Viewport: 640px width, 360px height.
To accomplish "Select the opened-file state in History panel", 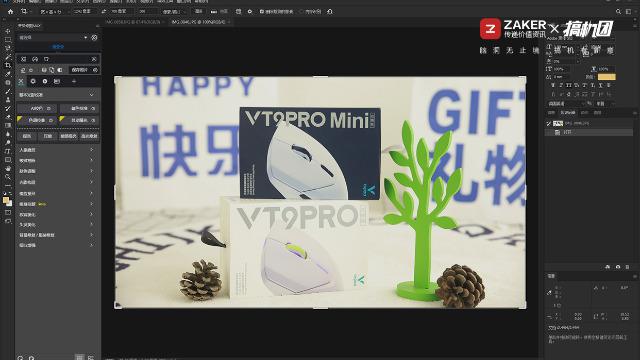I will click(590, 132).
